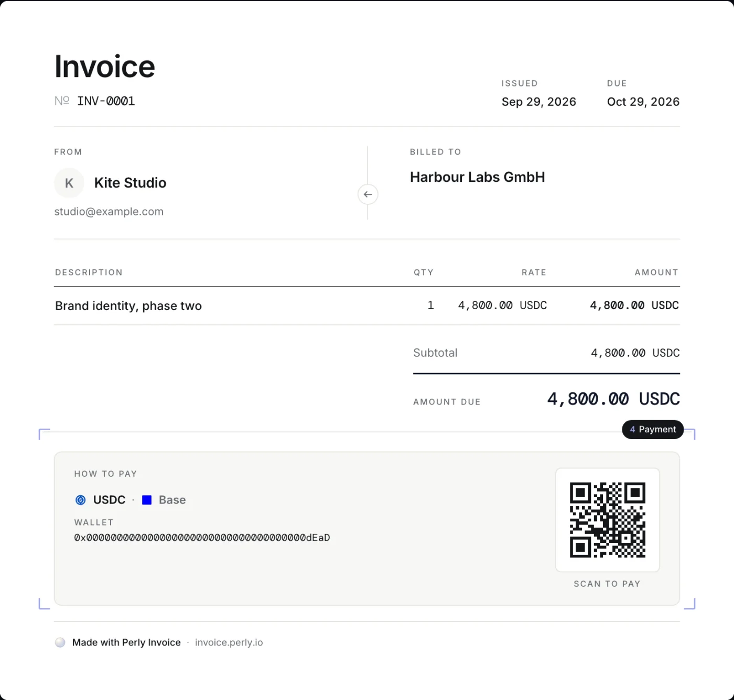Select the wallet address ending in dEaD
Image resolution: width=734 pixels, height=700 pixels.
point(202,538)
